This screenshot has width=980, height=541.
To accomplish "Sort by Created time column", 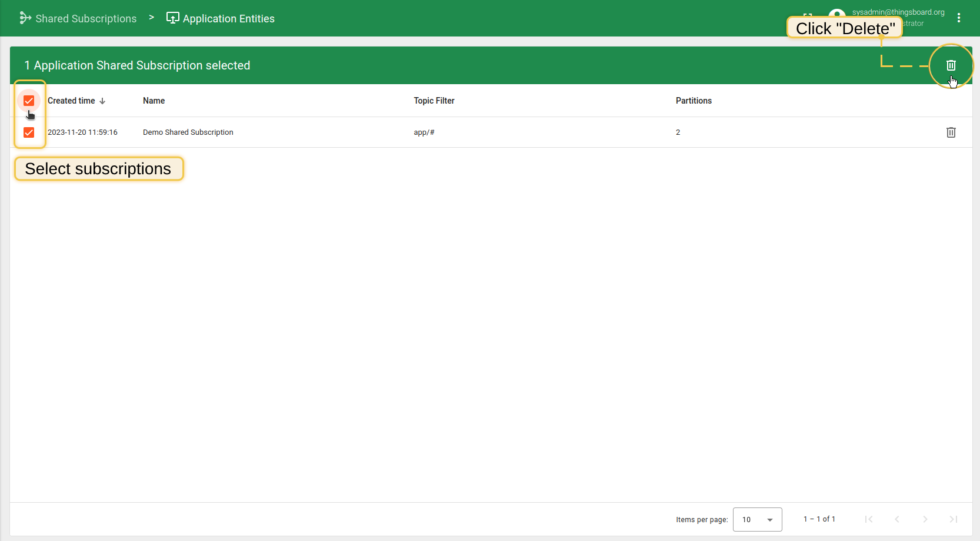I will click(72, 101).
